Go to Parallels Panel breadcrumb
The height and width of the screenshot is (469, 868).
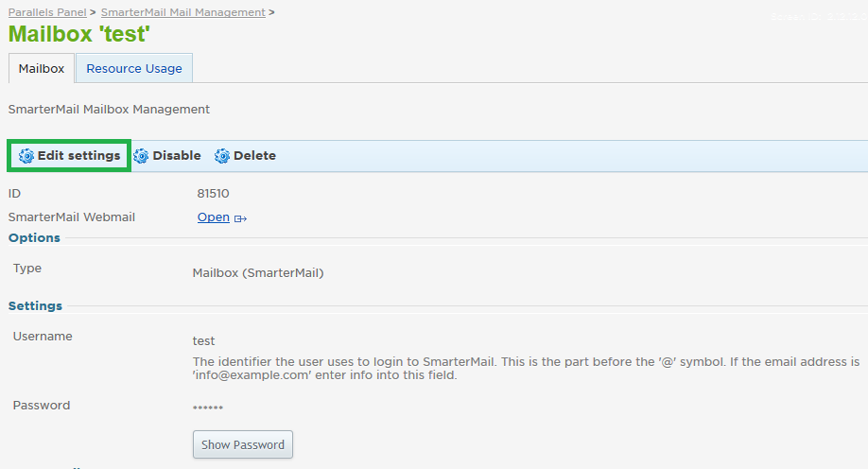(47, 12)
